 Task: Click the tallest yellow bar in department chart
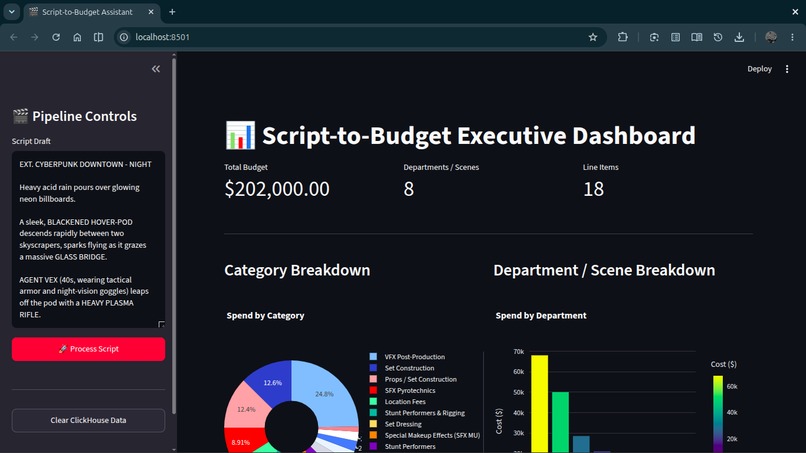click(x=540, y=404)
